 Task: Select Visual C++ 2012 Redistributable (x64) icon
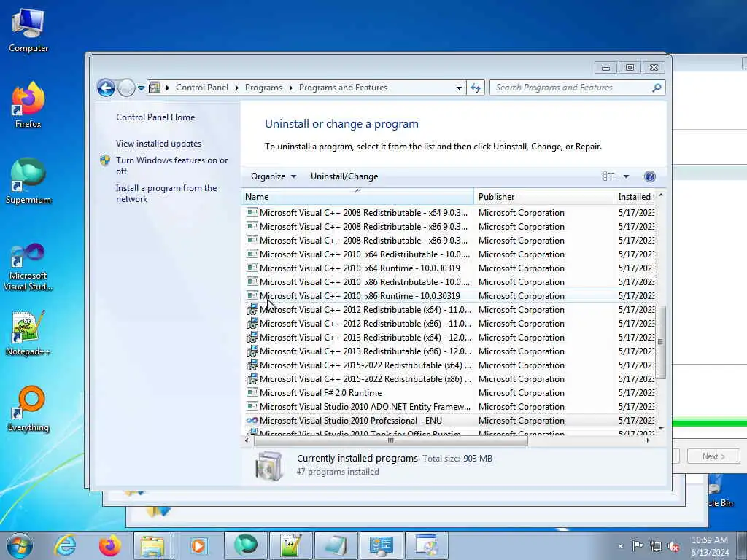click(252, 309)
